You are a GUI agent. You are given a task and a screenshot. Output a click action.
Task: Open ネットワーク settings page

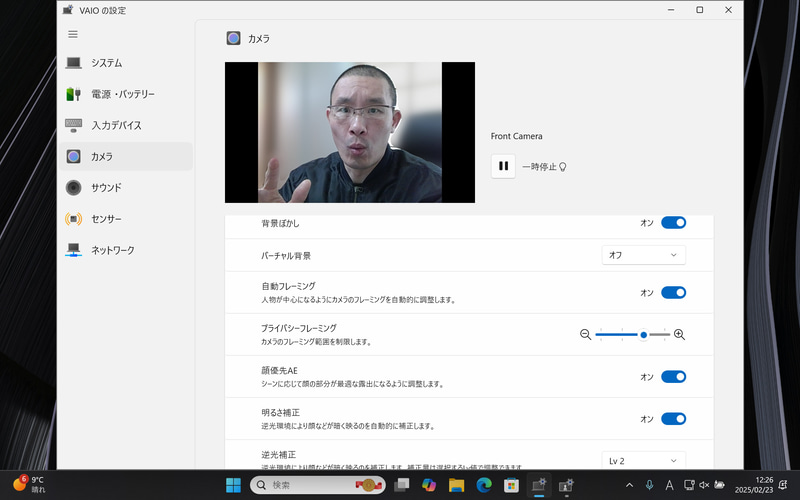point(126,250)
